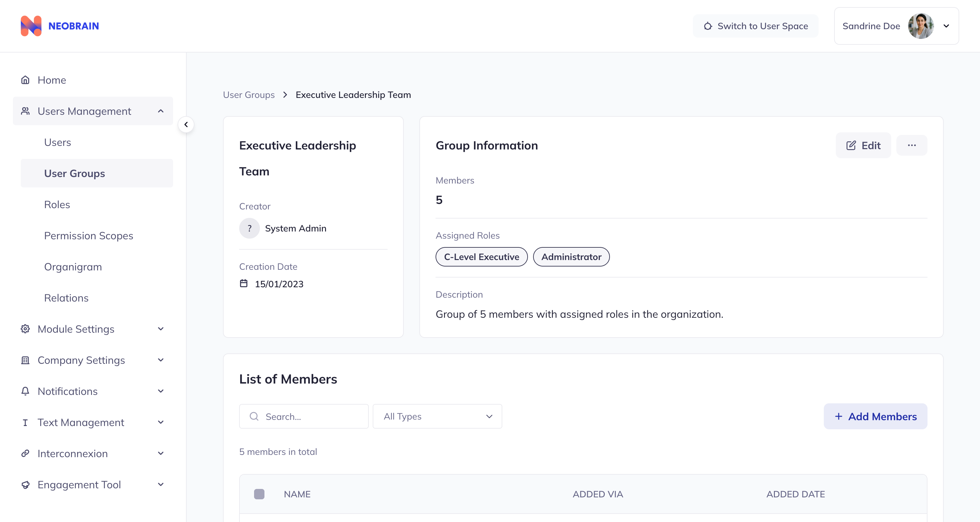The image size is (980, 522).
Task: Click the Notifications bell icon
Action: pyautogui.click(x=25, y=391)
